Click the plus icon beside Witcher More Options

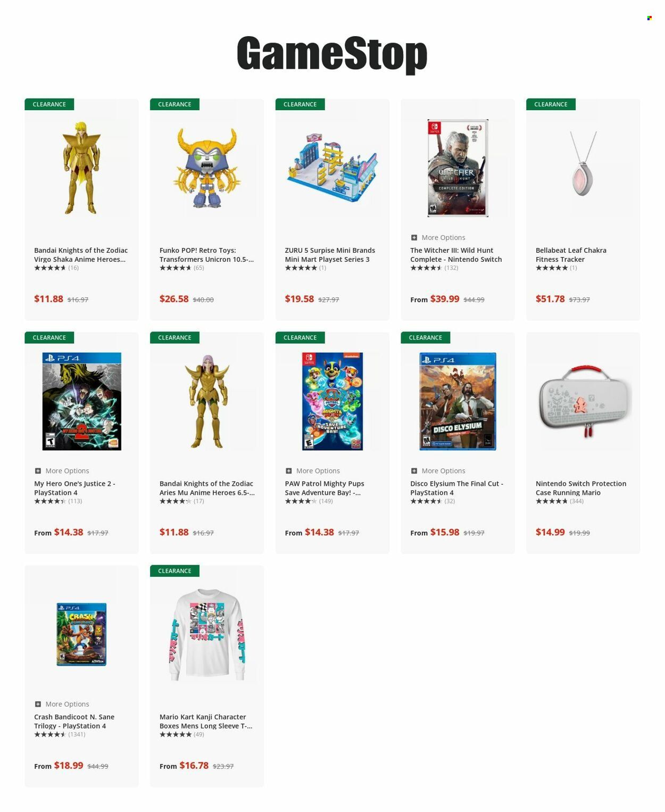414,237
